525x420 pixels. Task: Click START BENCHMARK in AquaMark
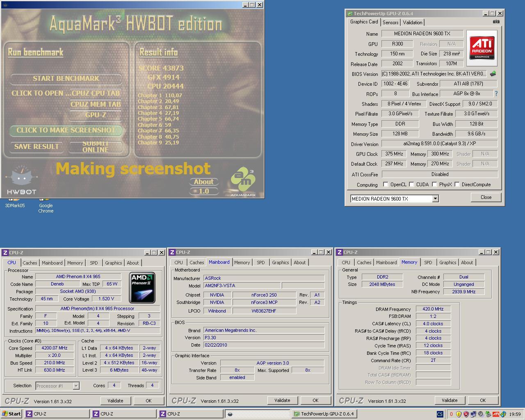tap(66, 78)
